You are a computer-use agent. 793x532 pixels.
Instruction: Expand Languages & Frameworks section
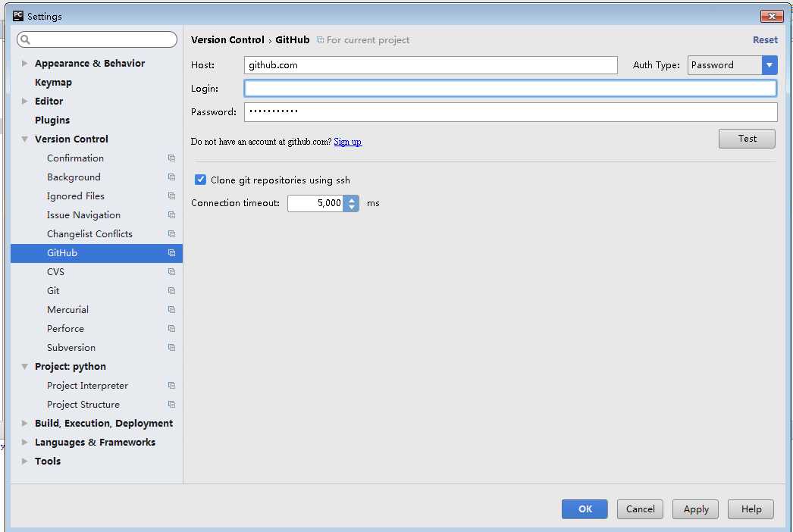(x=24, y=442)
